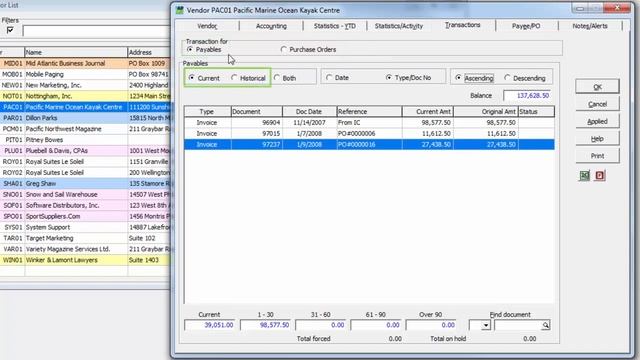The image size is (640, 360).
Task: Click Address column header in Vendor List
Action: (149, 52)
